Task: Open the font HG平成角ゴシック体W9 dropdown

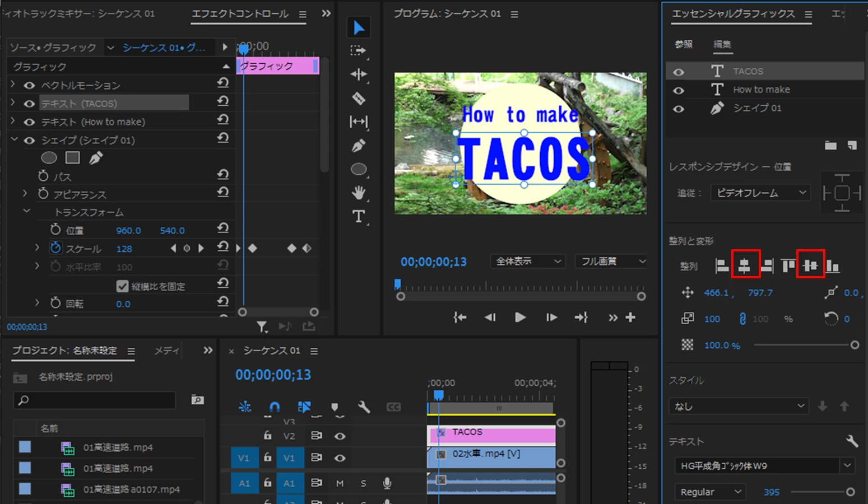Action: 764,465
